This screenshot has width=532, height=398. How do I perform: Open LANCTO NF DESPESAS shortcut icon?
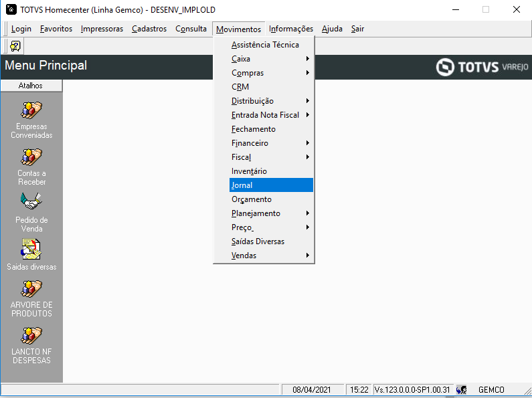pos(31,335)
